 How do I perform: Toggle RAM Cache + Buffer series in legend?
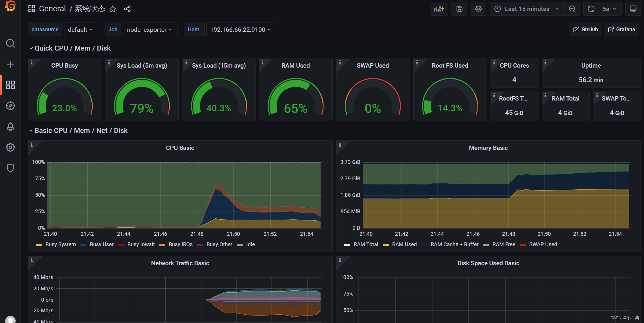(x=454, y=244)
